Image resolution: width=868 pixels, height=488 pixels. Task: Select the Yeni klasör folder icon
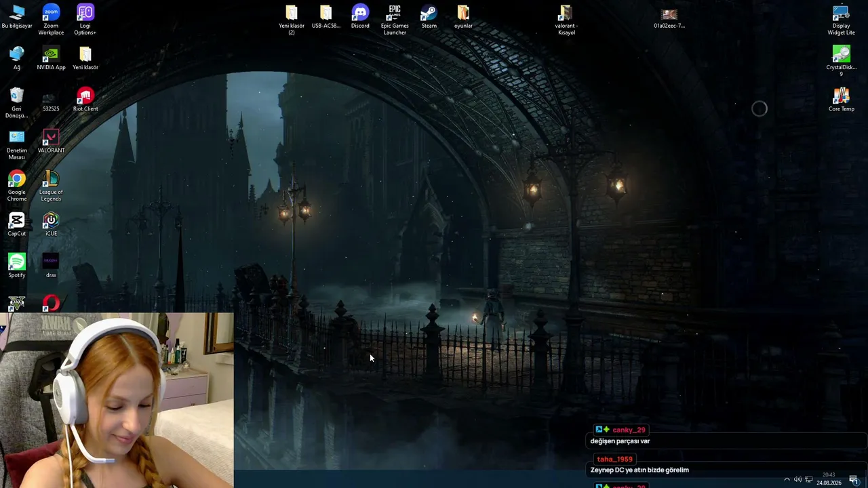click(x=85, y=58)
